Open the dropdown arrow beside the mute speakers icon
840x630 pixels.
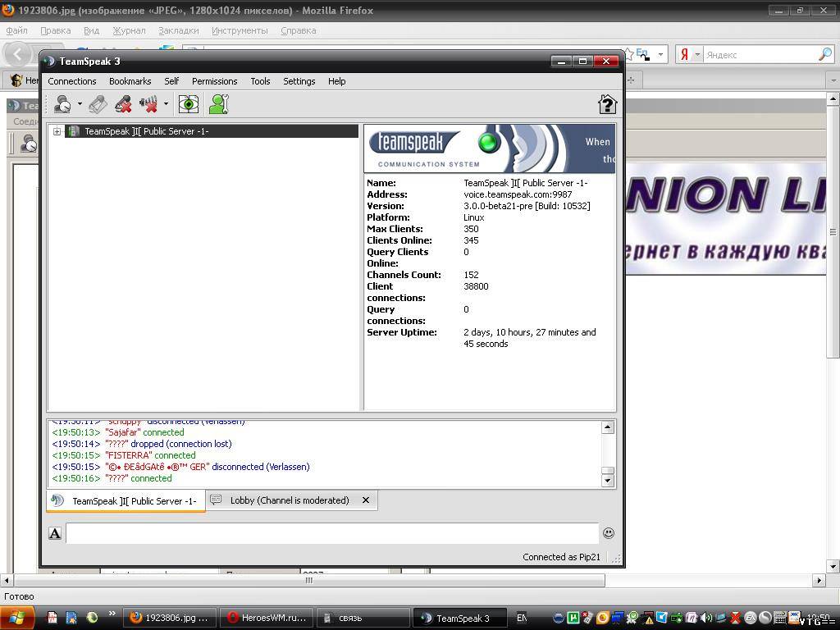[166, 104]
